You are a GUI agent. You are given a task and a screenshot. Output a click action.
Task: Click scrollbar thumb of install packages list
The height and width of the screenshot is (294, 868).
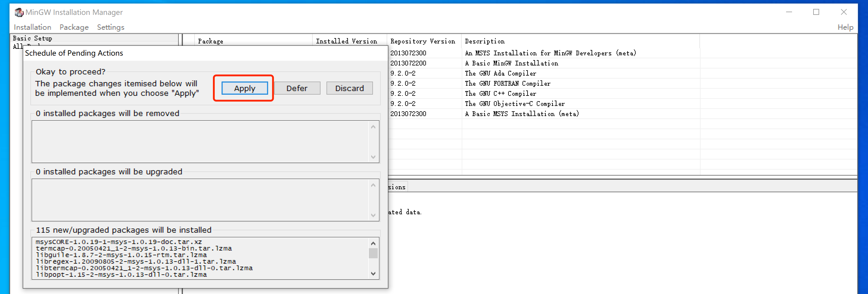point(373,253)
